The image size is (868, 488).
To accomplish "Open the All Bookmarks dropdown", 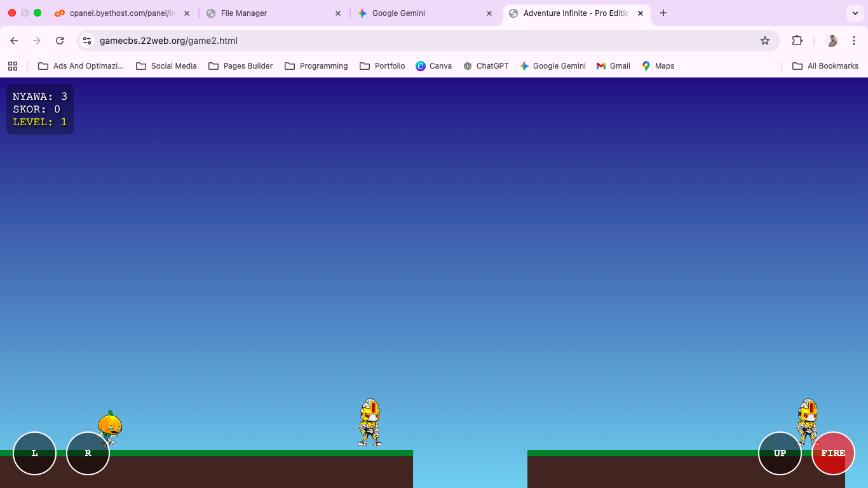I will click(825, 65).
